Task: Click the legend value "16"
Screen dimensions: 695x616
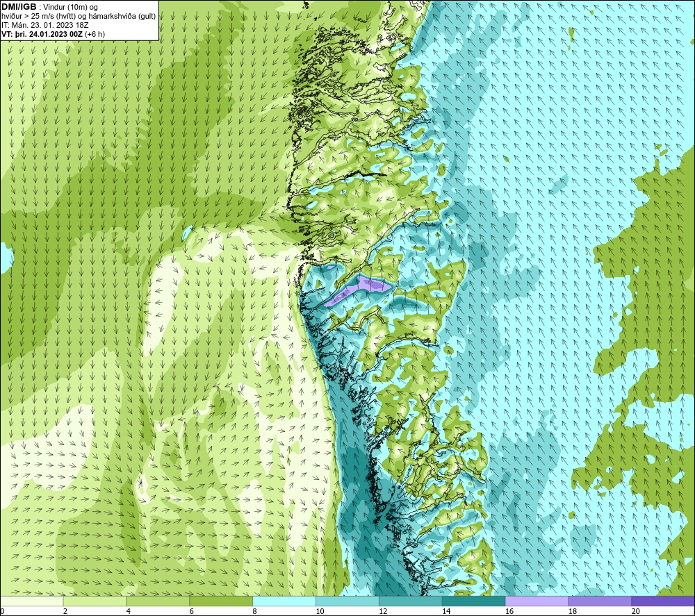Action: (509, 611)
